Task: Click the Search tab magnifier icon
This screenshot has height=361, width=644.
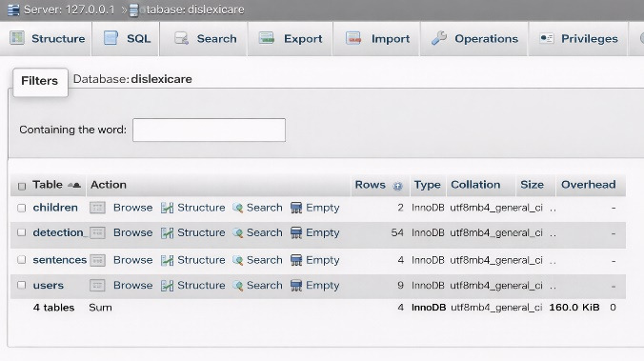Action: point(181,38)
